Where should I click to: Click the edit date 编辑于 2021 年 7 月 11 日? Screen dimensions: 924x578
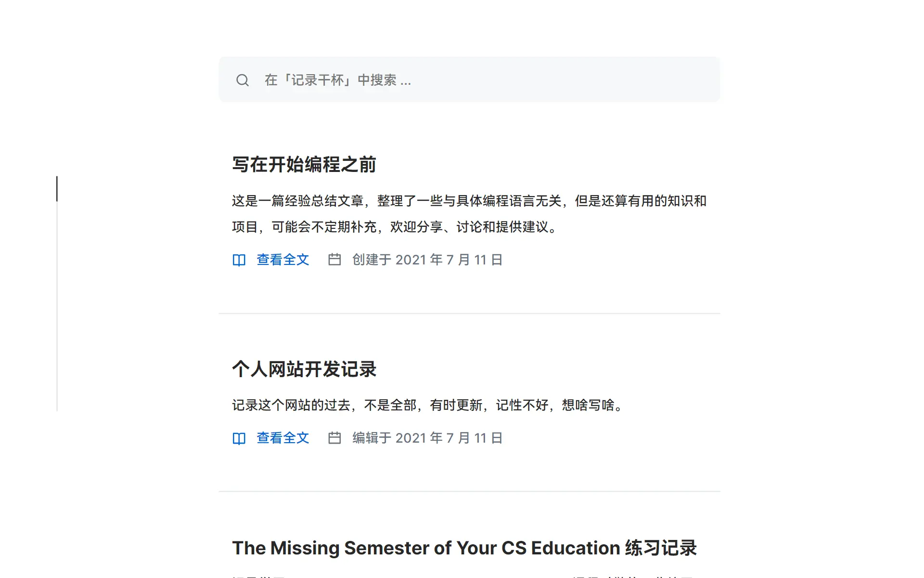426,438
